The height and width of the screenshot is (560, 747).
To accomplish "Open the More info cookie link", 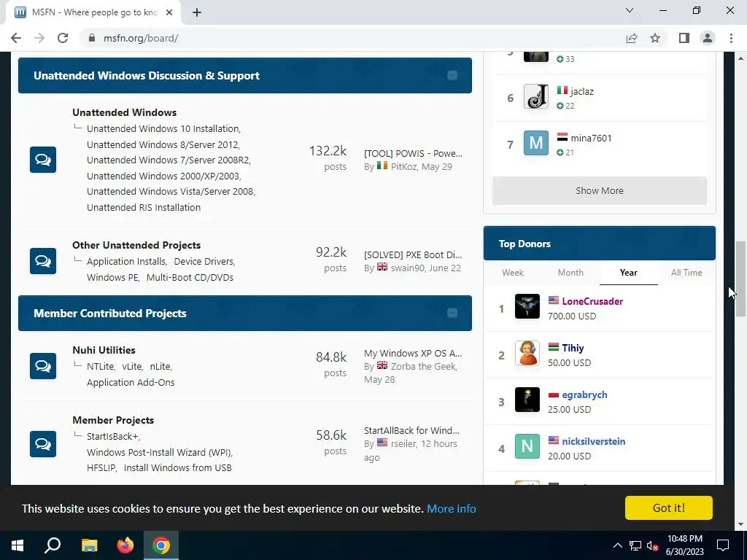I will tap(451, 508).
